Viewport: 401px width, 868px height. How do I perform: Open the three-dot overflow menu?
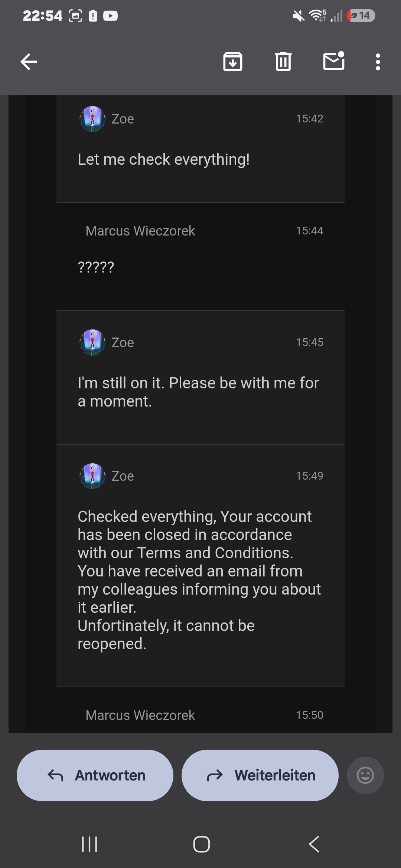378,62
